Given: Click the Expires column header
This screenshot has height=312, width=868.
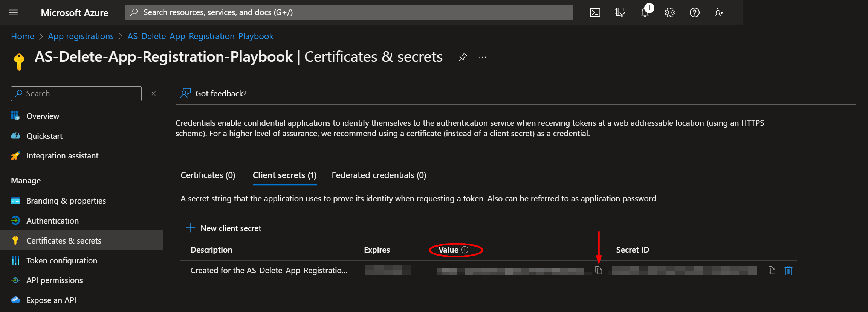Looking at the screenshot, I should pos(377,250).
